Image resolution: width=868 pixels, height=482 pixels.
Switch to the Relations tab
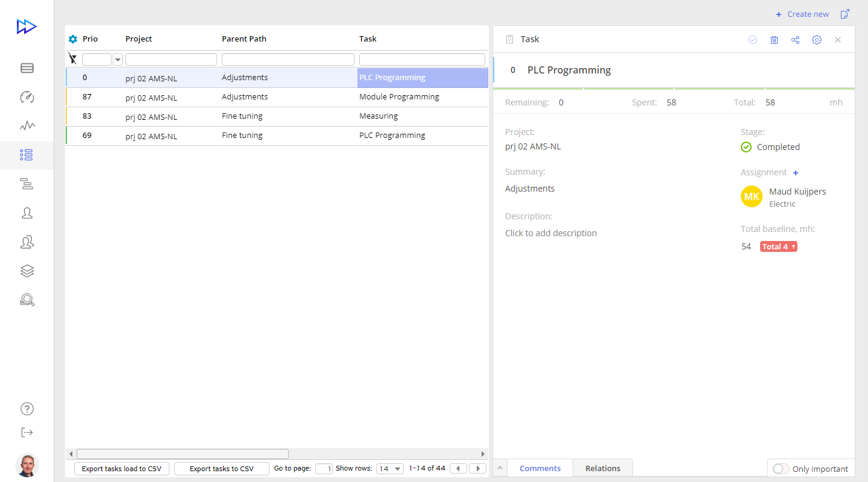coord(602,468)
